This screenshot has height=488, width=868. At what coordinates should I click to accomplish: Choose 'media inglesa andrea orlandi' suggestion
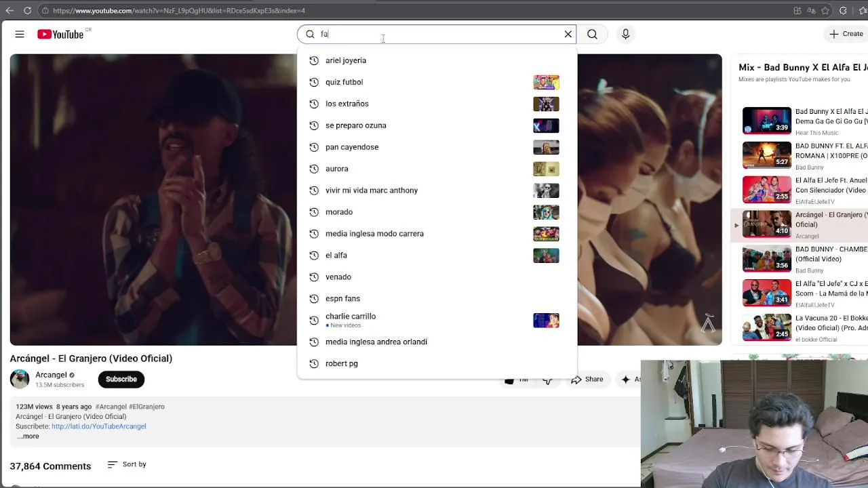click(x=437, y=342)
